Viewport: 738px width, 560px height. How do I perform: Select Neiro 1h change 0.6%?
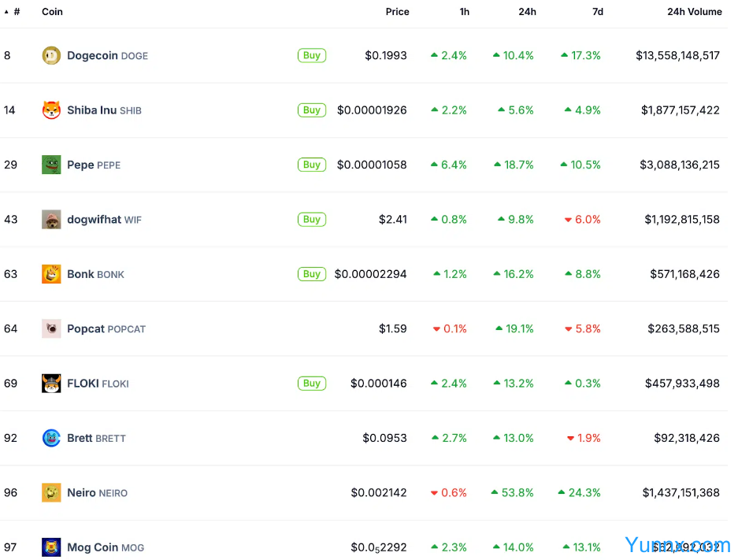tap(448, 492)
